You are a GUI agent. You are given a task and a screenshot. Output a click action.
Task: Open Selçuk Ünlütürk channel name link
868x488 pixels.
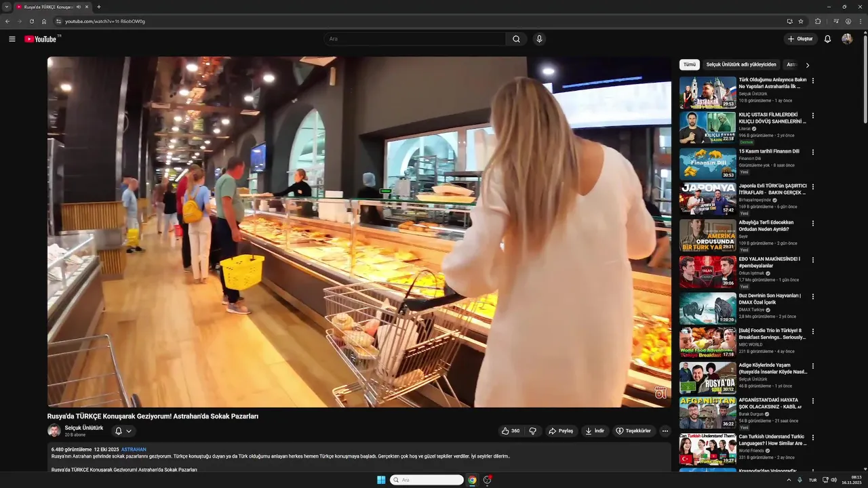(x=84, y=428)
